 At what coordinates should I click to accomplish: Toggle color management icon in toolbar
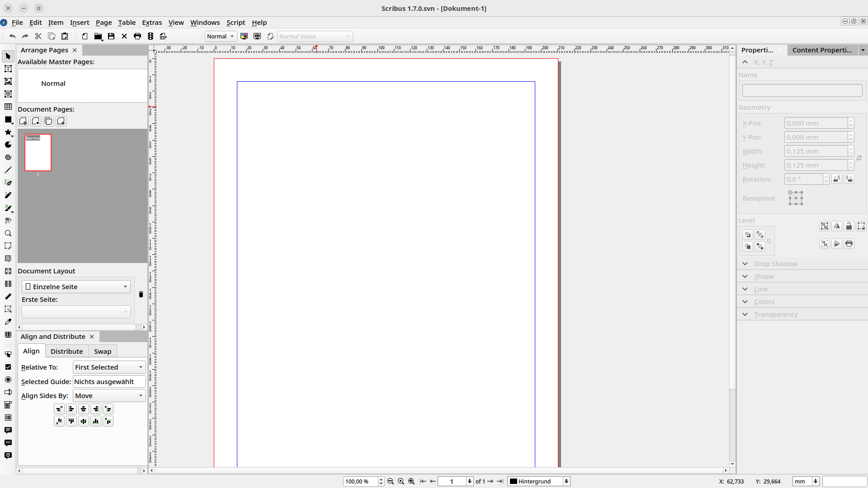tap(244, 36)
